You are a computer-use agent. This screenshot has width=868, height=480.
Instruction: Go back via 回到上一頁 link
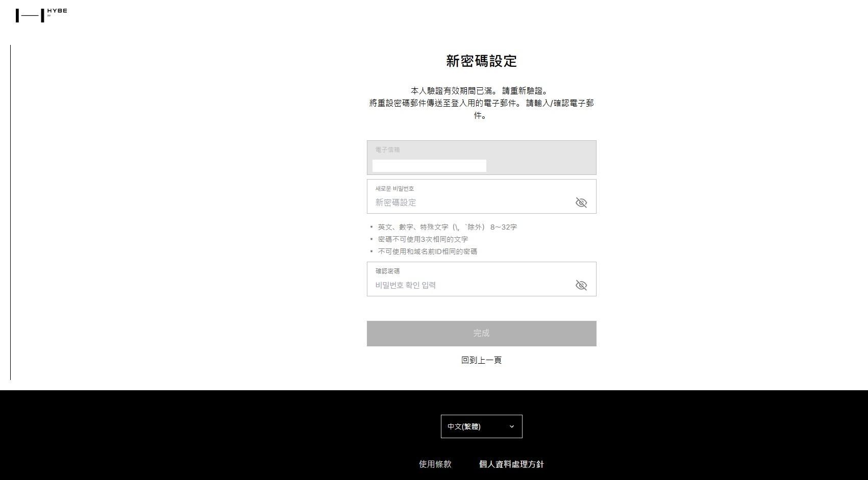coord(481,360)
